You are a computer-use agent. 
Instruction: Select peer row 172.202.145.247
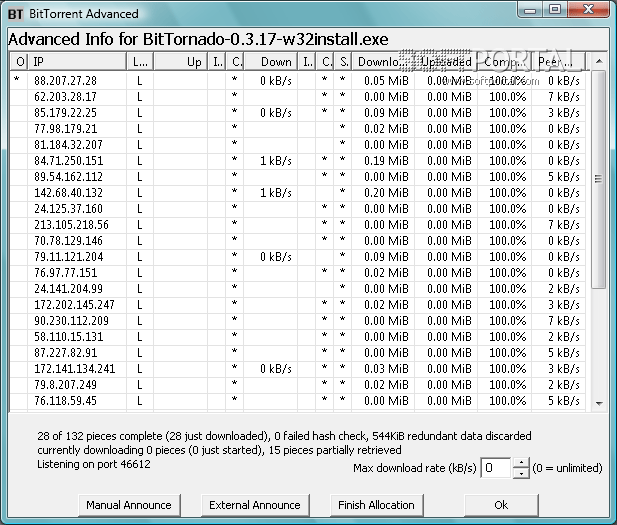(x=298, y=305)
